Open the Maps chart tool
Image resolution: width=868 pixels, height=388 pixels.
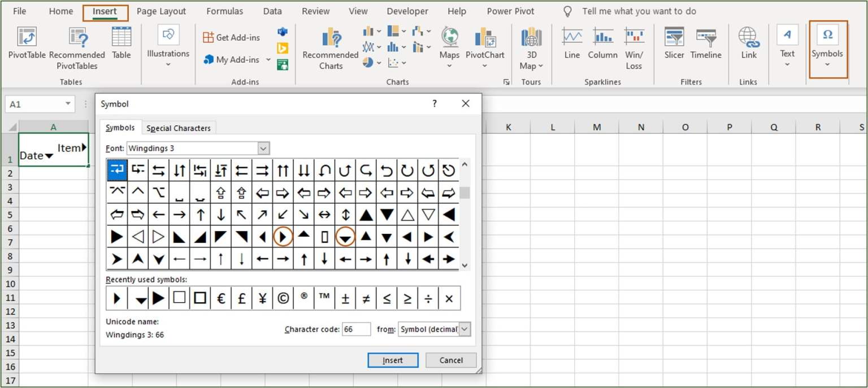449,48
